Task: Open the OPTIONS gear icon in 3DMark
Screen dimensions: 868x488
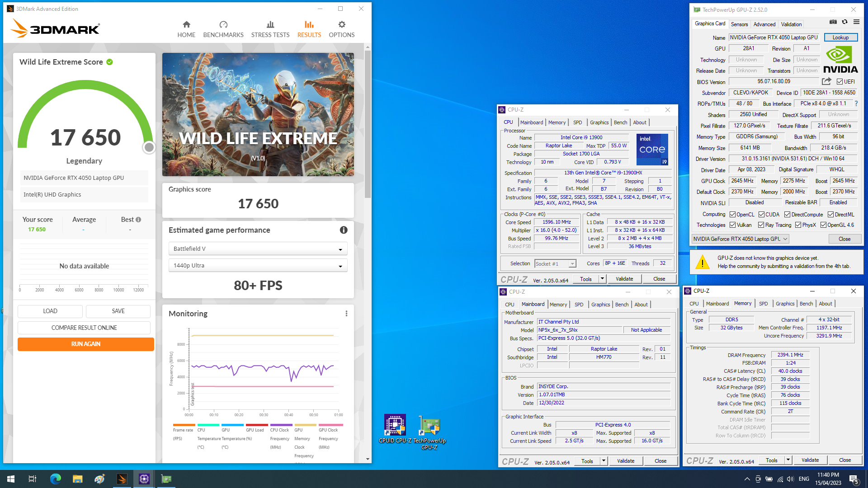Action: 342,24
